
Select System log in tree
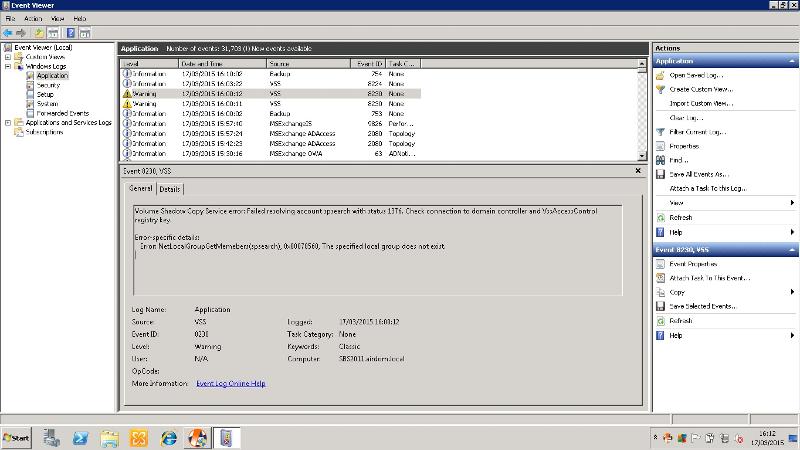47,104
